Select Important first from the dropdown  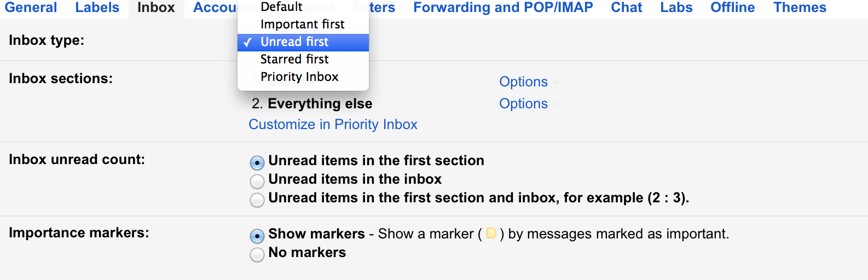click(x=302, y=25)
